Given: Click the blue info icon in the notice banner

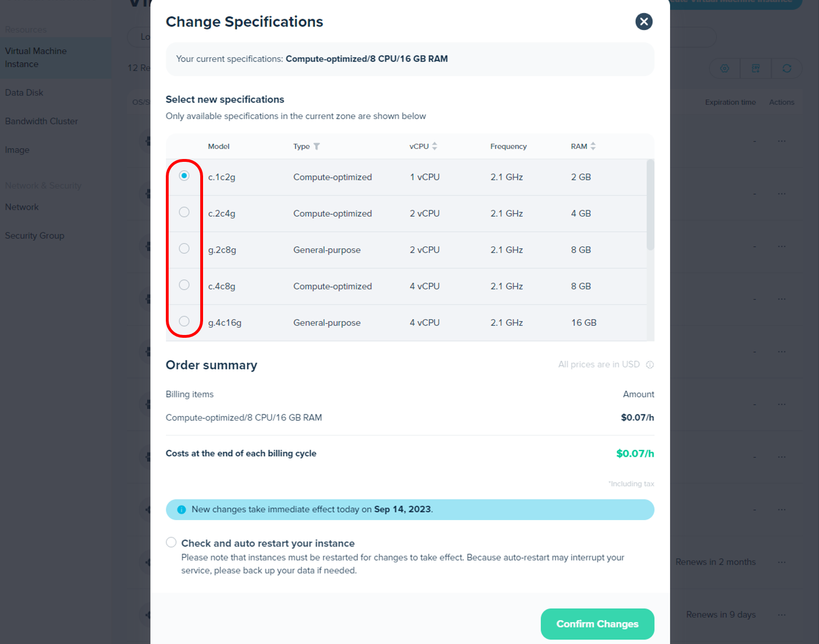Looking at the screenshot, I should (x=182, y=510).
